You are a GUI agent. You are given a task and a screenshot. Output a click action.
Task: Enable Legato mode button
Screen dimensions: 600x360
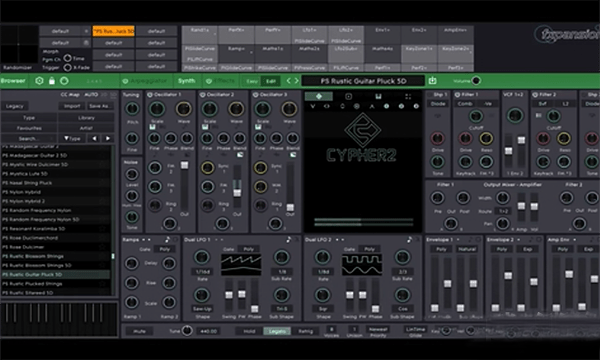pyautogui.click(x=277, y=331)
